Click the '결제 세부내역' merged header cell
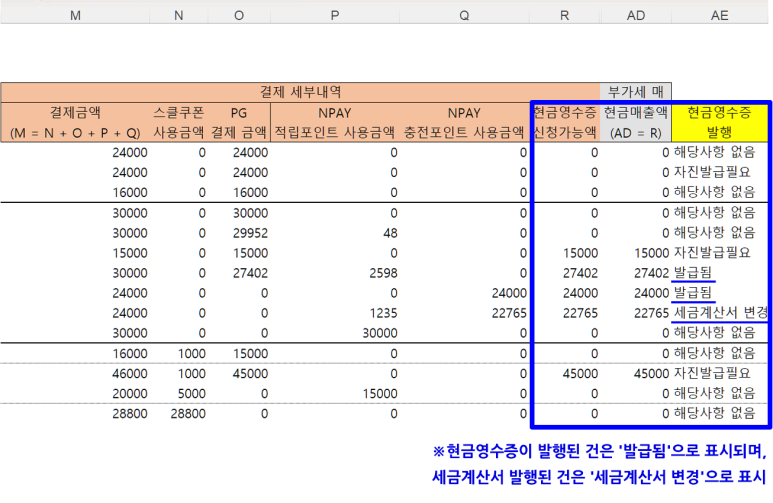The height and width of the screenshot is (503, 773). pyautogui.click(x=300, y=91)
